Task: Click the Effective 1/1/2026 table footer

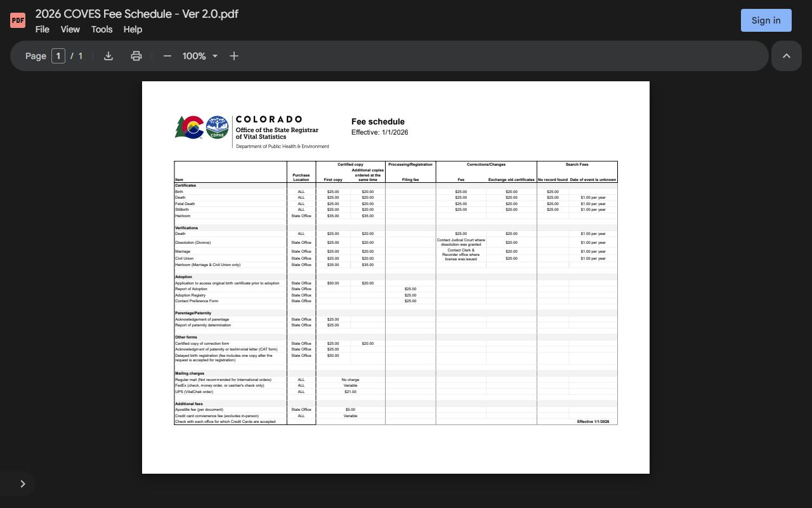Action: 593,422
